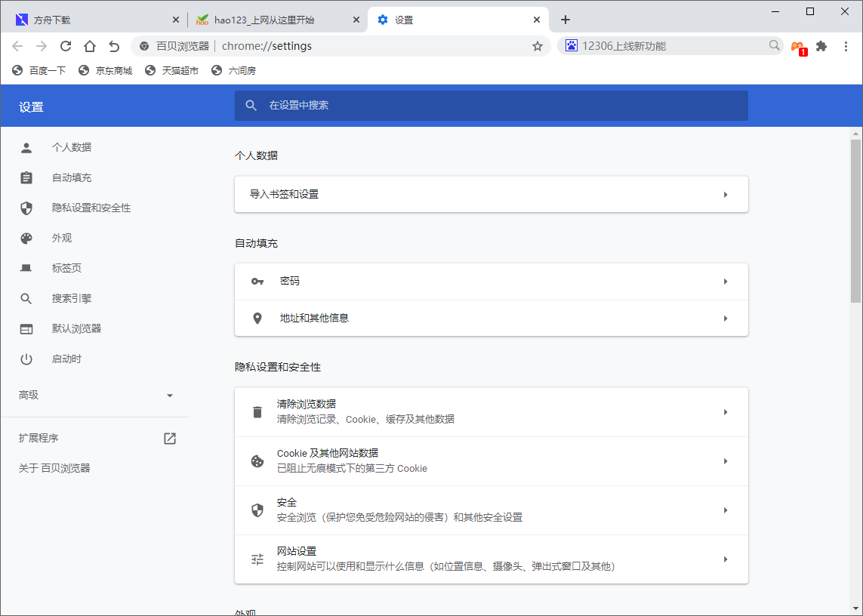Open 扩展程序 external link icon
Viewport: 863px width, 616px height.
[170, 438]
